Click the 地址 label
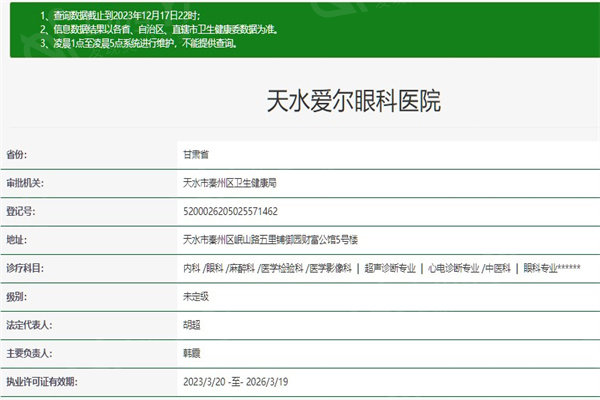This screenshot has height=400, width=600. coord(16,240)
